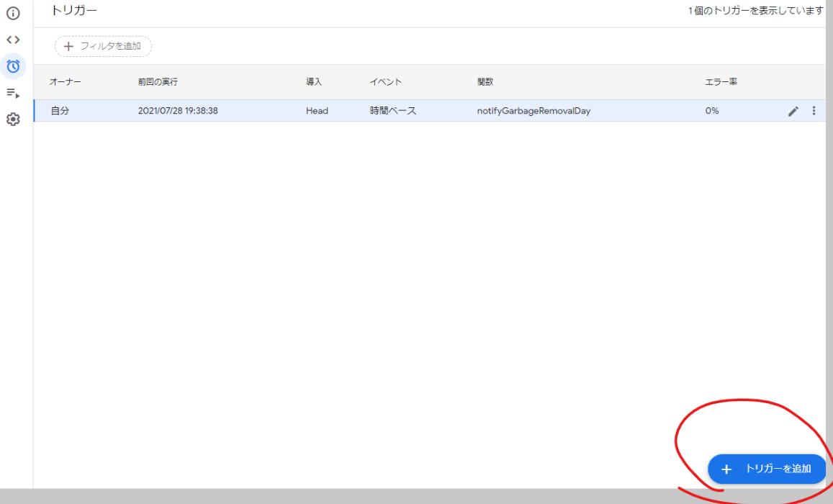Viewport: 833px width, 504px height.
Task: Click the フィルタを追加 filter chip
Action: click(103, 46)
